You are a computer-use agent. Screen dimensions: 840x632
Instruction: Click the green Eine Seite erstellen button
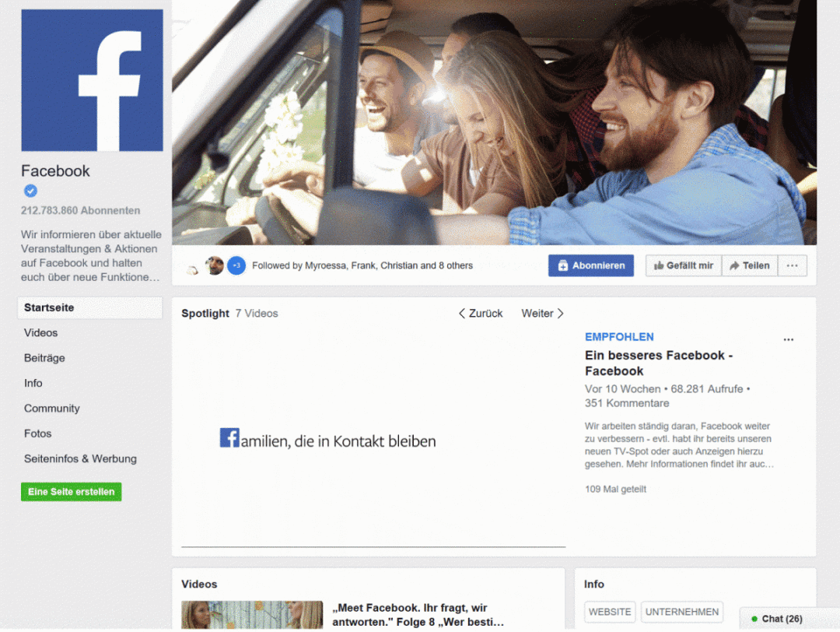tap(72, 492)
